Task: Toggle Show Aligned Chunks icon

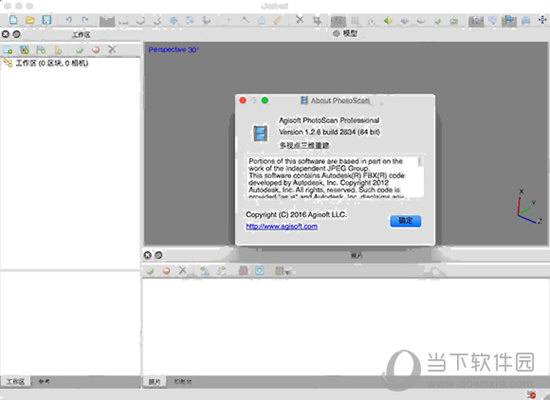Action: coord(526,21)
